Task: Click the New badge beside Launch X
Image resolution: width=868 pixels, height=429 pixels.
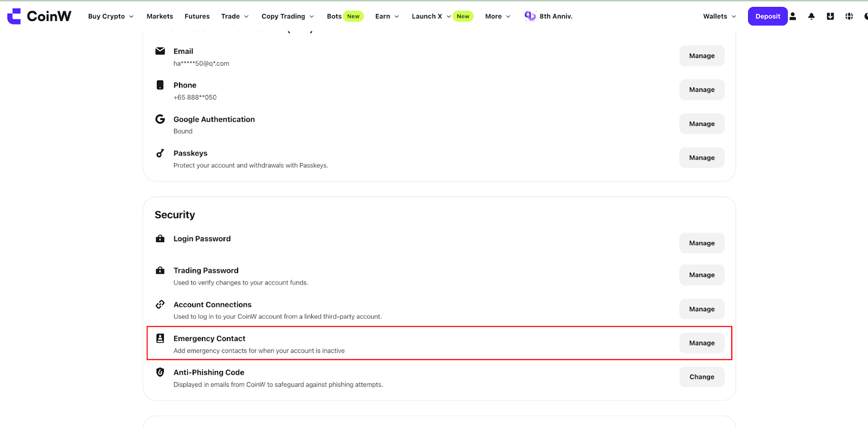Action: tap(463, 16)
